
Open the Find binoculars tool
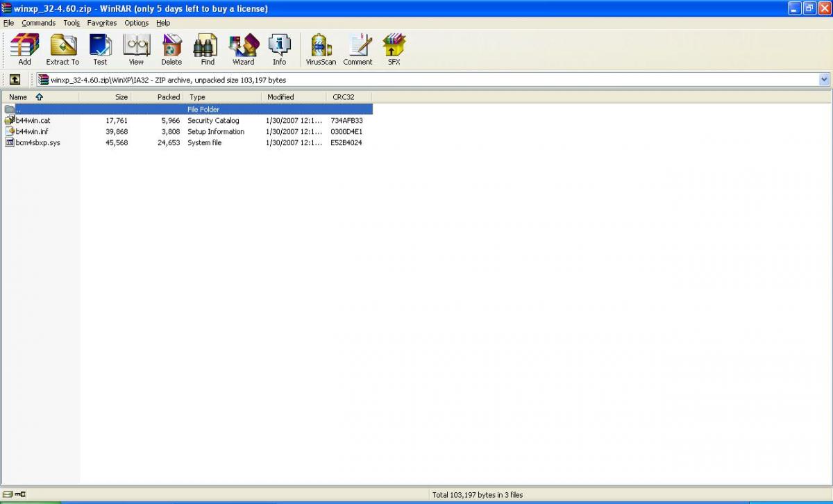point(208,49)
